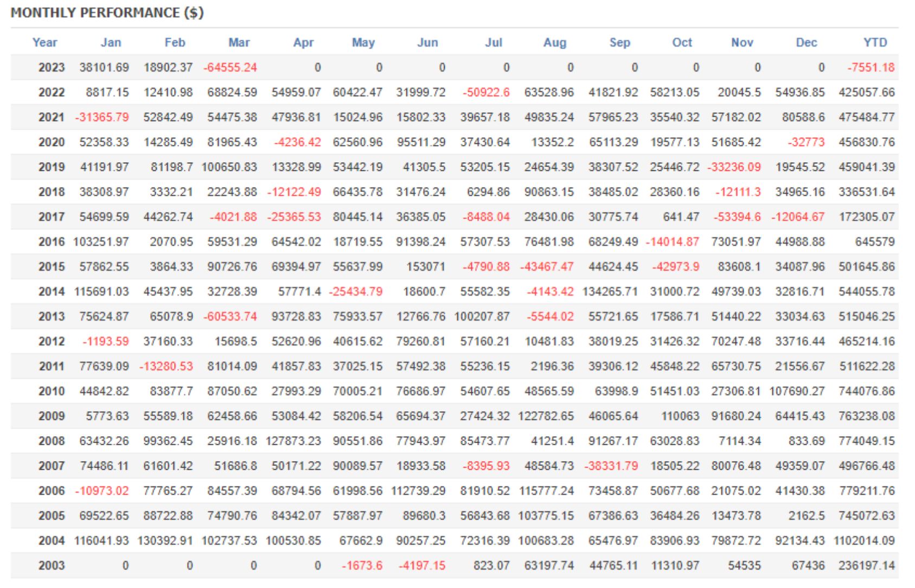The height and width of the screenshot is (588, 915).
Task: Click the November 2019 loss -33236.09
Action: (734, 167)
